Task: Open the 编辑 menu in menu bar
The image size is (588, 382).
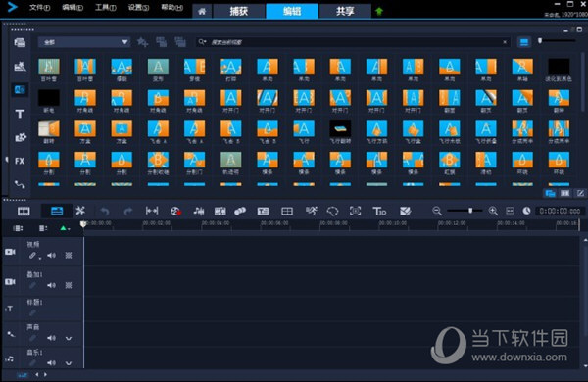Action: point(73,7)
